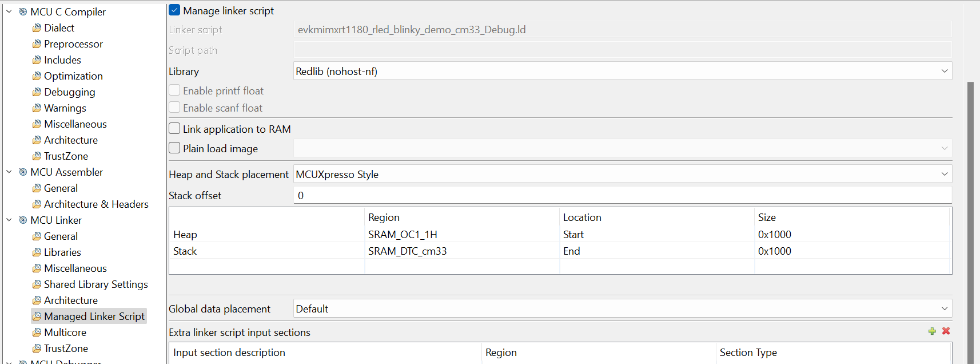Image resolution: width=980 pixels, height=364 pixels.
Task: Uncheck Manage linker script checkbox
Action: click(174, 10)
